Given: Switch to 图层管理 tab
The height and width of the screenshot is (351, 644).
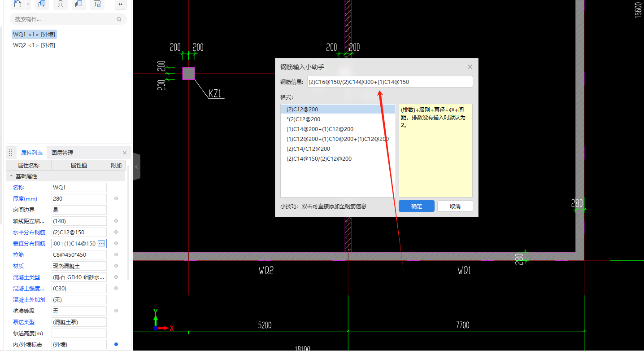Looking at the screenshot, I should pyautogui.click(x=62, y=153).
